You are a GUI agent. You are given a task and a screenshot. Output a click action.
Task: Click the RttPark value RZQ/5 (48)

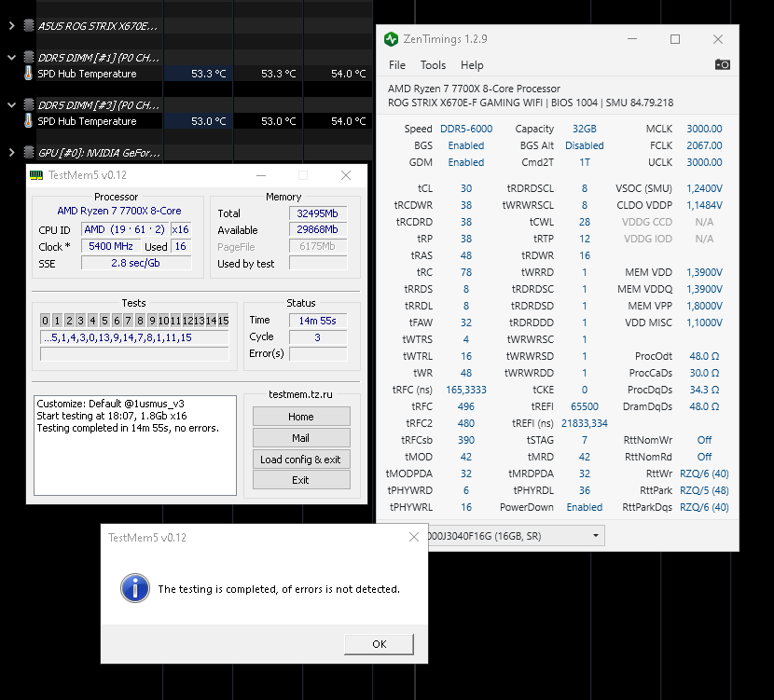coord(704,490)
